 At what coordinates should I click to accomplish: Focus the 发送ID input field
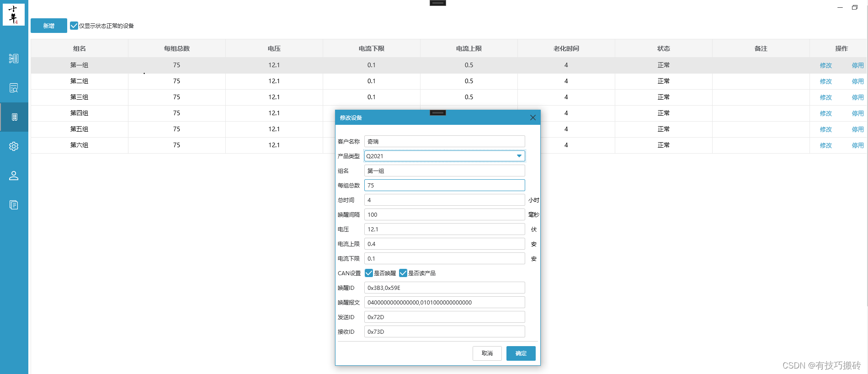[x=445, y=317]
